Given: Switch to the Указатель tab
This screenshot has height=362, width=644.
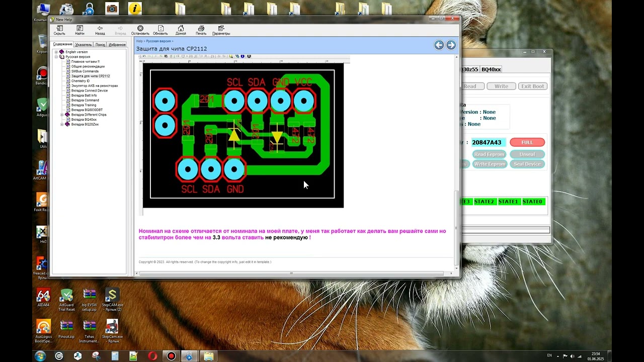Looking at the screenshot, I should click(x=84, y=45).
